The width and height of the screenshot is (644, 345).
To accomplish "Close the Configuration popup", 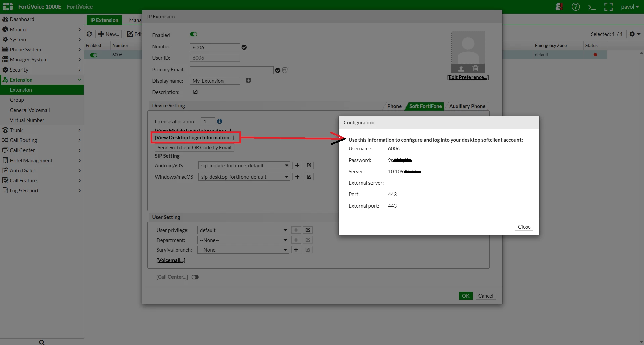I will click(524, 227).
